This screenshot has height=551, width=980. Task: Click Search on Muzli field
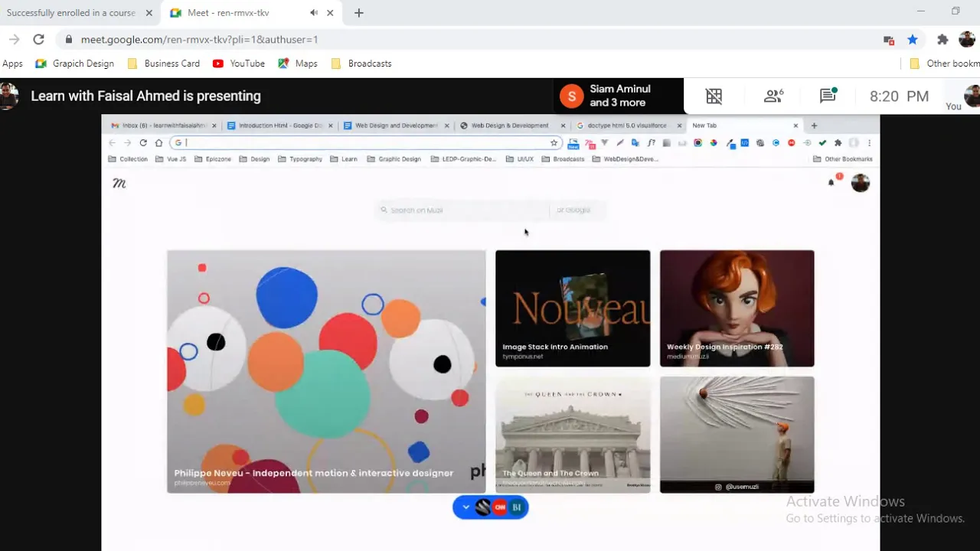pyautogui.click(x=463, y=210)
